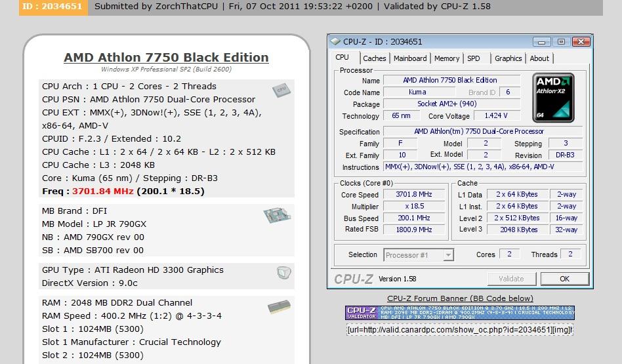The image size is (622, 364).
Task: Switch to the Caches tab
Action: coord(374,58)
